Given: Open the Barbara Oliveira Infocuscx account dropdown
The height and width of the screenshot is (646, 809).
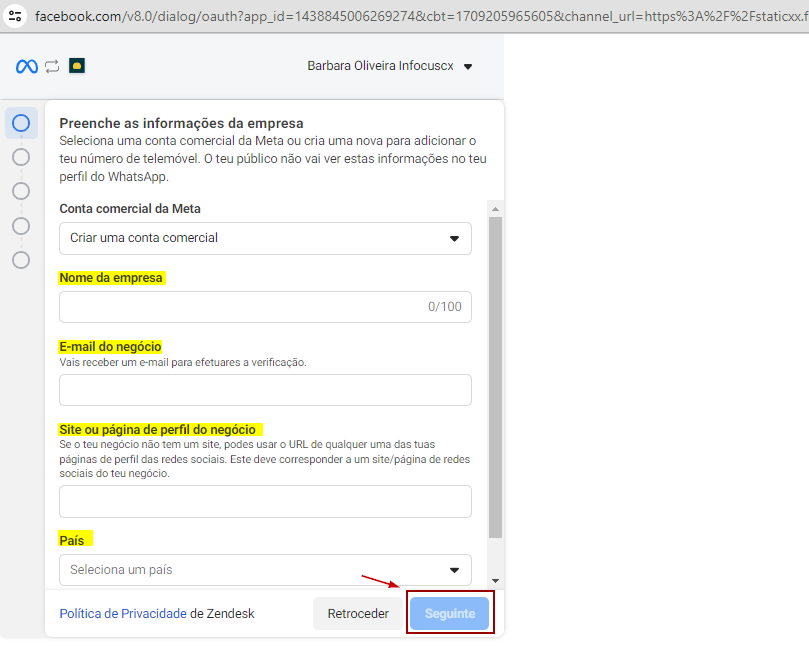Looking at the screenshot, I should (x=390, y=66).
